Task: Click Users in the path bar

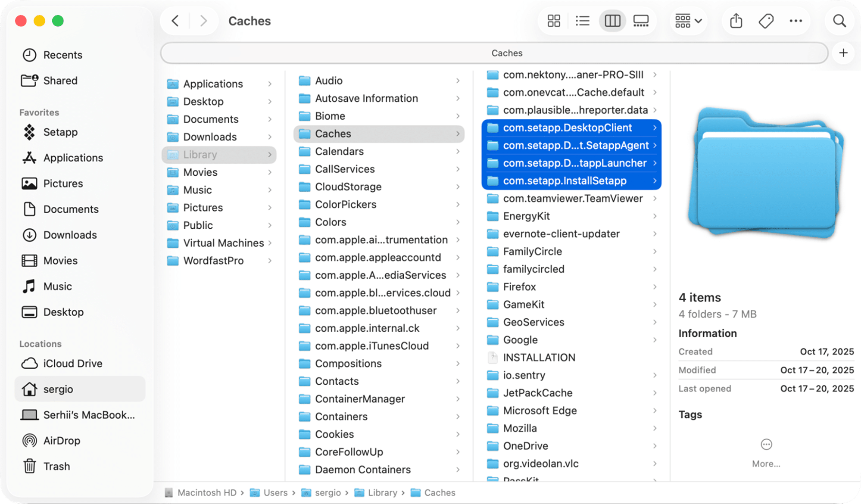Action: (x=268, y=492)
